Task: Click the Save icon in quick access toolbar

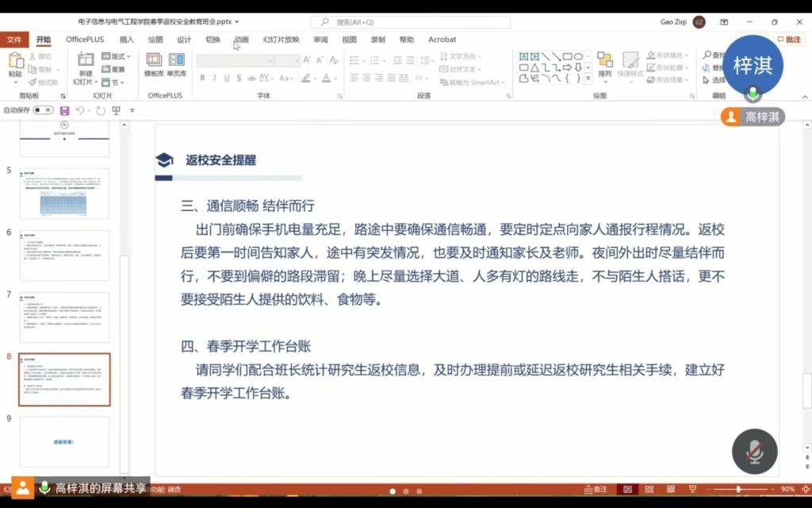Action: click(64, 110)
